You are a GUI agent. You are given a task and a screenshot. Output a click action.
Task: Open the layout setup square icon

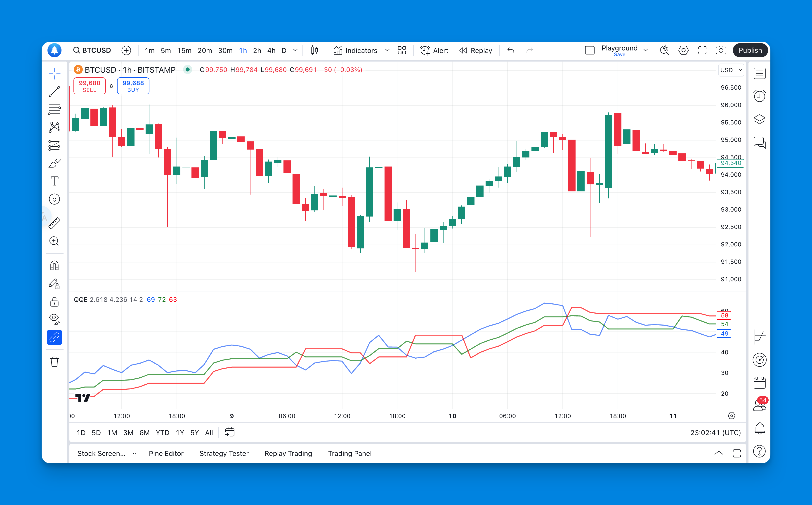point(590,50)
